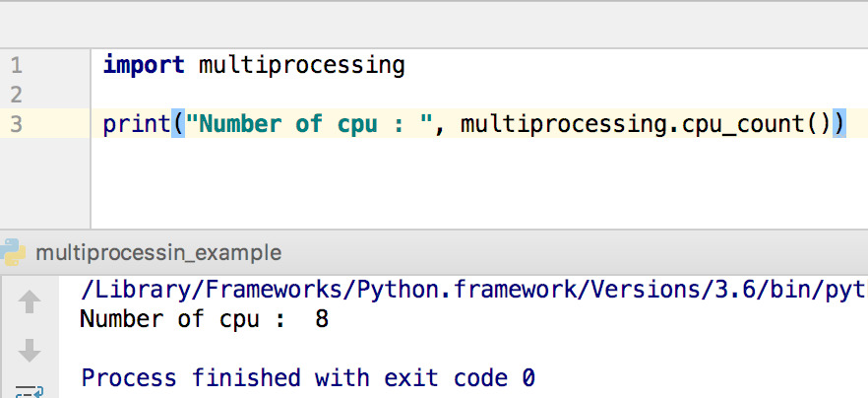Click line number 3 in gutter

coord(16,124)
